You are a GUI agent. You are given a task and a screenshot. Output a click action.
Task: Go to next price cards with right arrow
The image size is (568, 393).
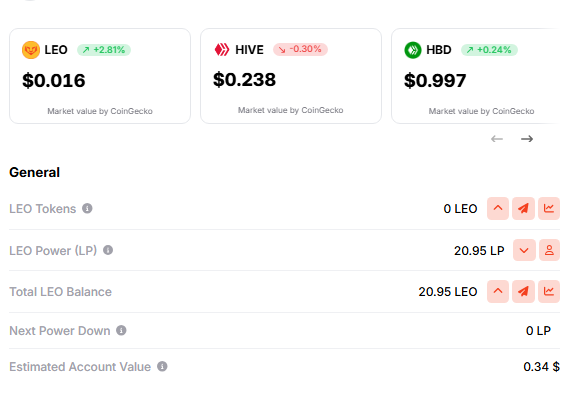[527, 139]
